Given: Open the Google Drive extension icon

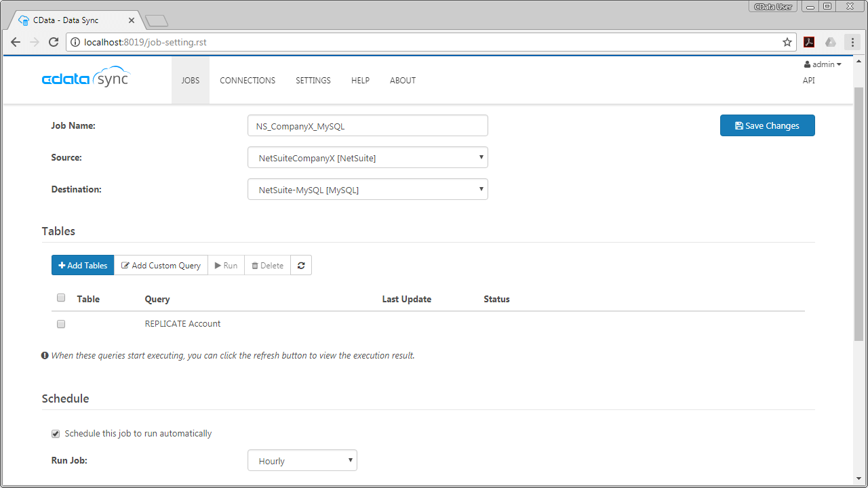Looking at the screenshot, I should click(831, 42).
